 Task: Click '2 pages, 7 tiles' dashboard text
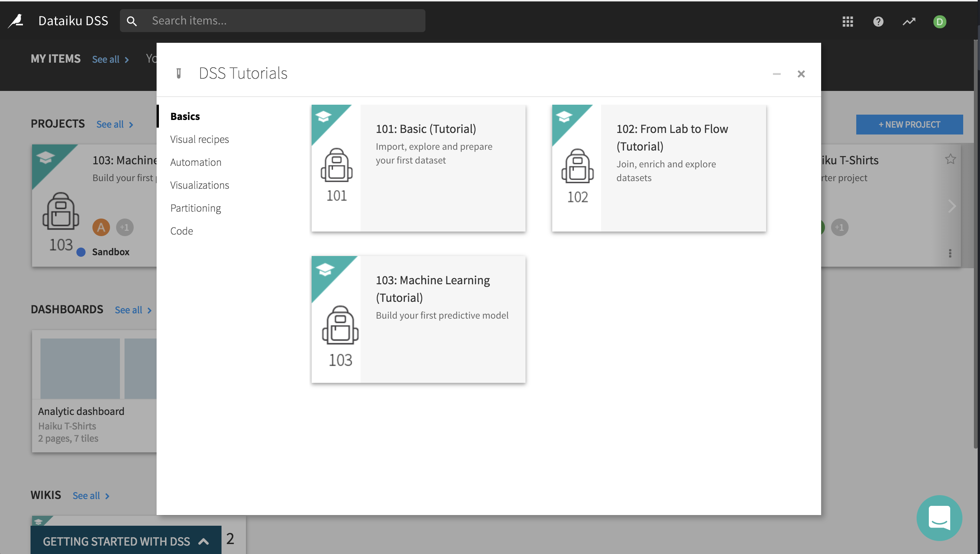(68, 438)
